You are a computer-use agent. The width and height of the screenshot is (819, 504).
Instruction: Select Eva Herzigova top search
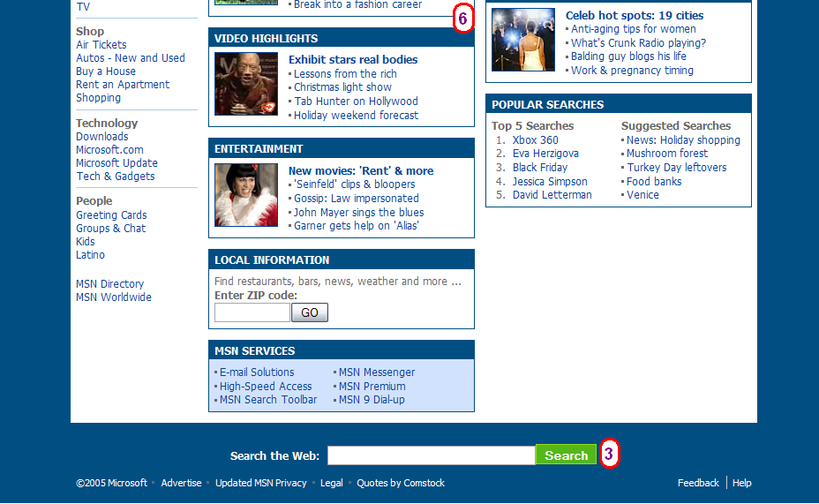coord(545,154)
